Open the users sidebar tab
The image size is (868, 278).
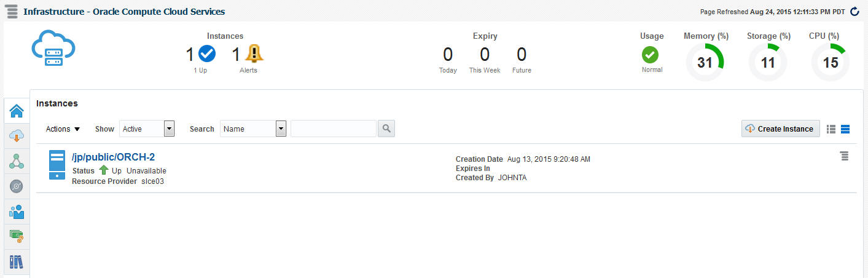[x=17, y=212]
